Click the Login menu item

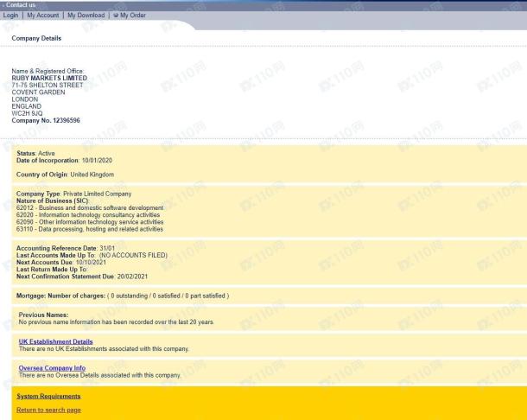click(x=10, y=16)
